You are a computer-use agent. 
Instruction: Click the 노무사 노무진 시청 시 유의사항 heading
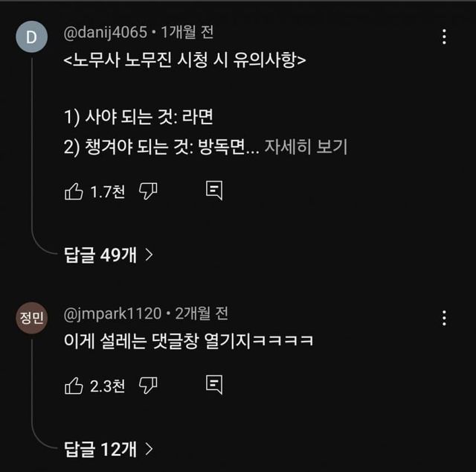tap(185, 60)
